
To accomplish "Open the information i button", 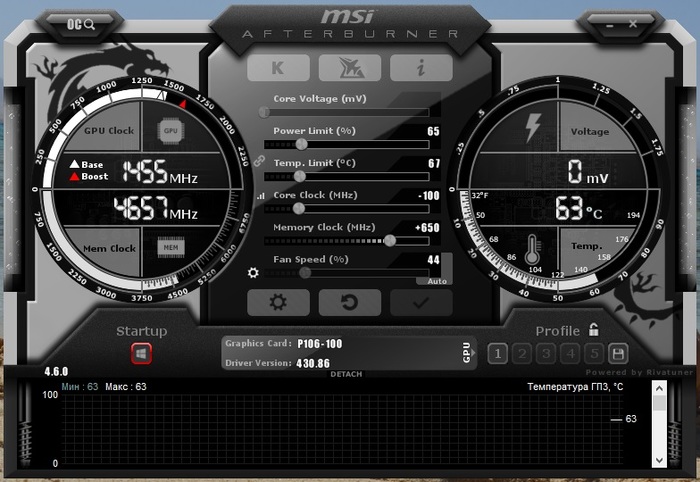I will [x=421, y=68].
